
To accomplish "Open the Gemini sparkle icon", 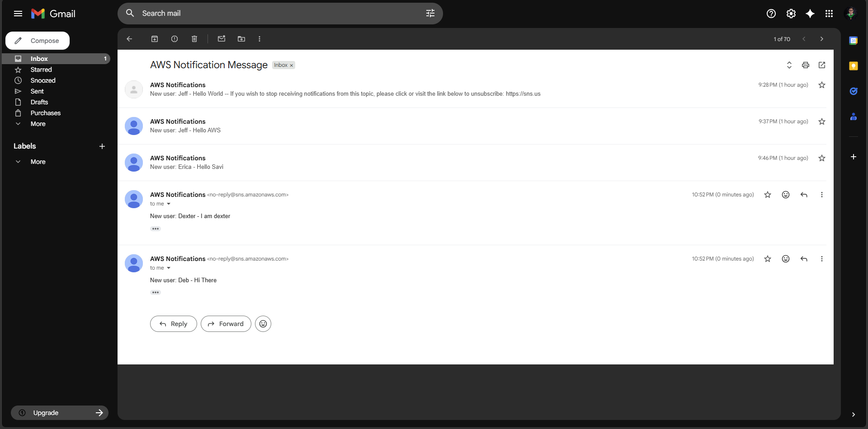I will tap(810, 14).
